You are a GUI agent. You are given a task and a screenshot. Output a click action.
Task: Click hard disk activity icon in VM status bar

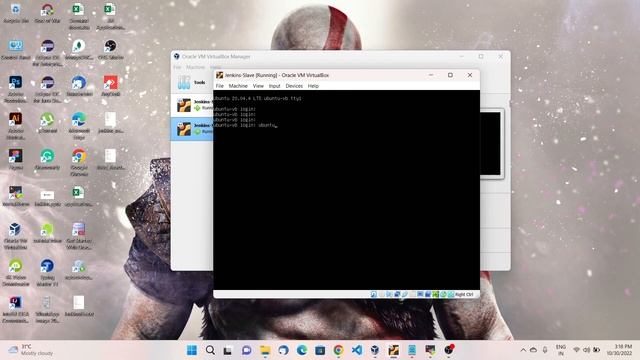(x=373, y=294)
